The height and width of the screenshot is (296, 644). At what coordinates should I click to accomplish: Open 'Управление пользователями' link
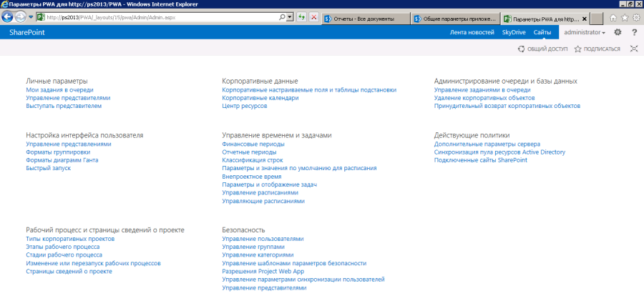pyautogui.click(x=263, y=239)
